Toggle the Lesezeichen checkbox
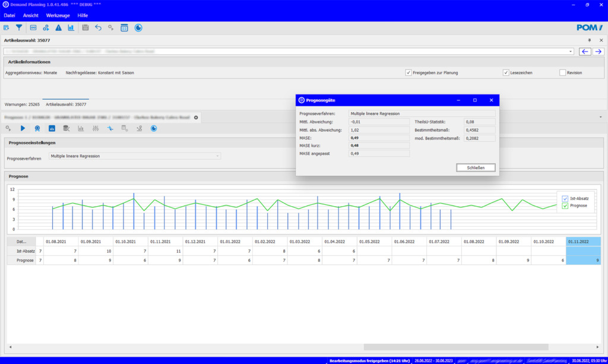Viewport: 608px width, 364px height. point(506,72)
